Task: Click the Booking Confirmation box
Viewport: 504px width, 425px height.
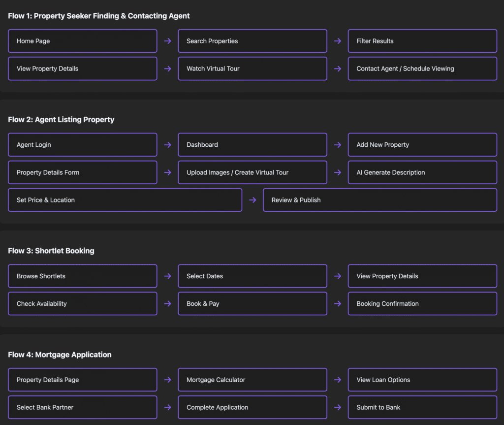Action: coord(422,304)
